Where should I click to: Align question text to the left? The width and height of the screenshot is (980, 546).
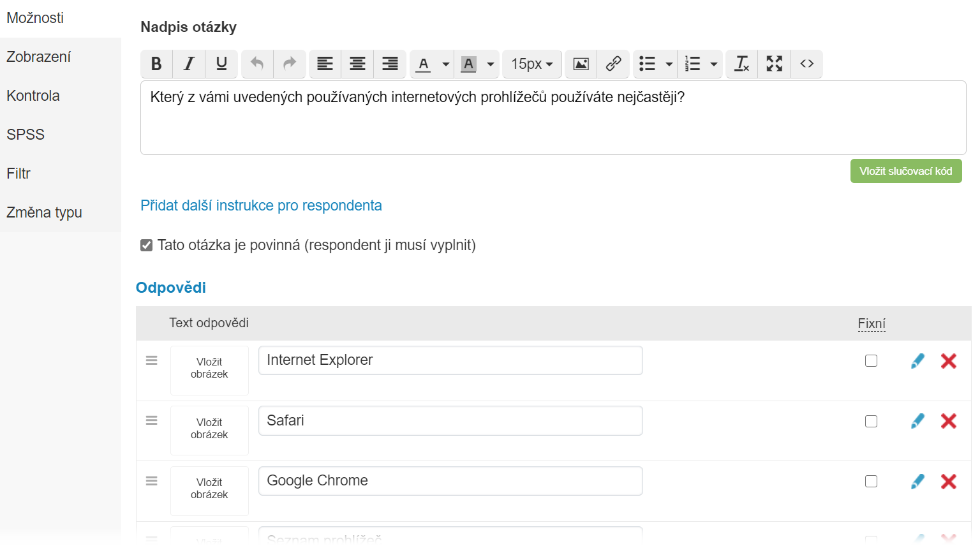coord(325,64)
